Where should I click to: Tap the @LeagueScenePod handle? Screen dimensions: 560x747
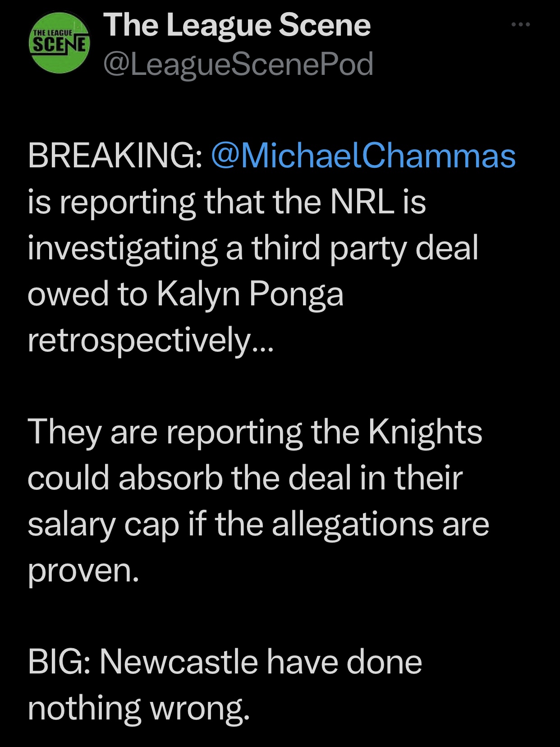[x=238, y=64]
